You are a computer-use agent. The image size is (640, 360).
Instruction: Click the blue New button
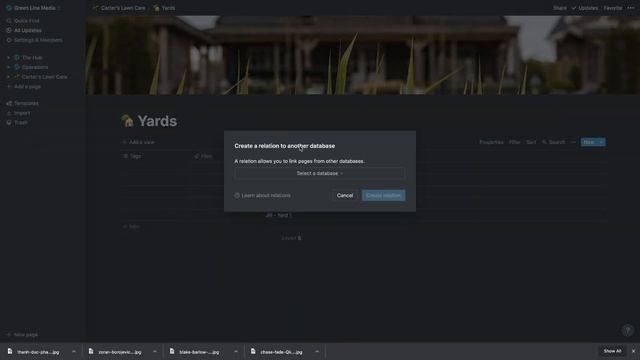point(589,142)
